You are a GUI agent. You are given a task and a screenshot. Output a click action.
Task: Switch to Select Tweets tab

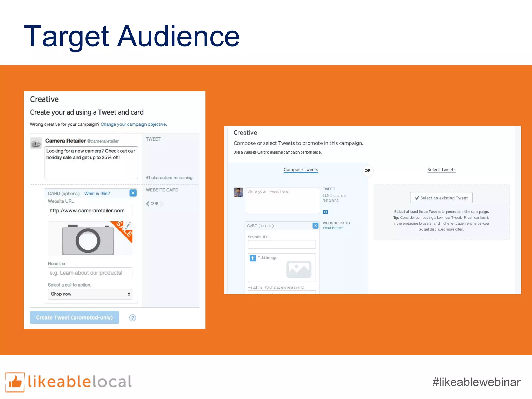pos(441,170)
